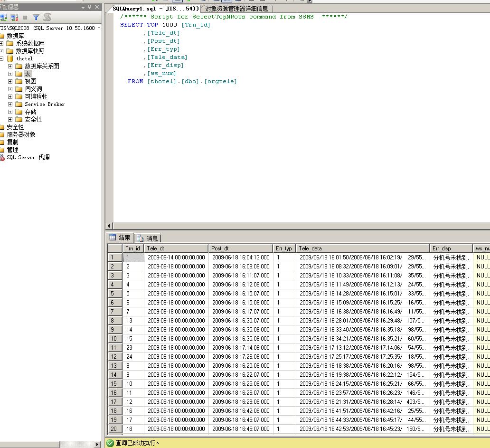This screenshot has height=448, width=490.
Task: Click the 数据库关系图 folder icon
Action: 19,66
